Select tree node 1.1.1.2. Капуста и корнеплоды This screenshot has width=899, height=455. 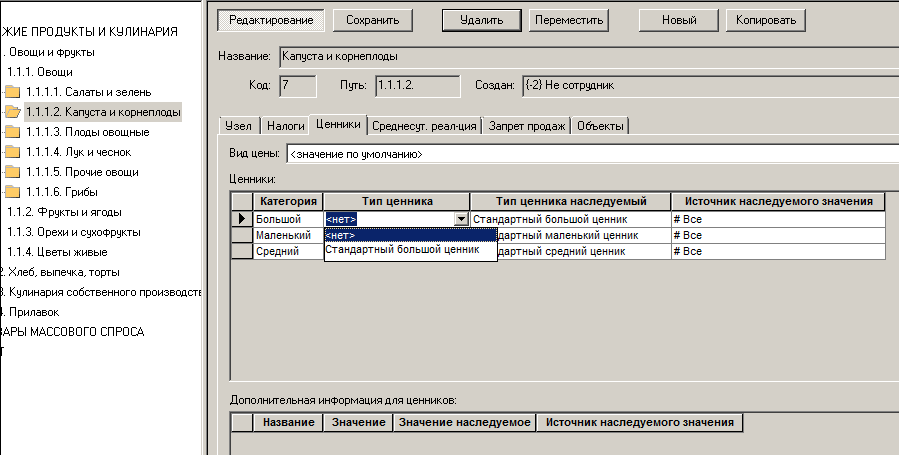(x=103, y=112)
